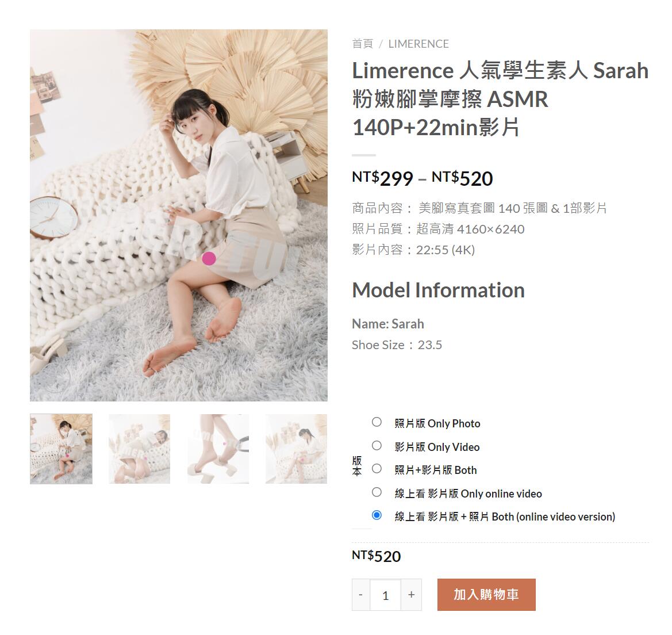The width and height of the screenshot is (672, 635).
Task: Open the first gallery thumbnail
Action: pos(62,449)
